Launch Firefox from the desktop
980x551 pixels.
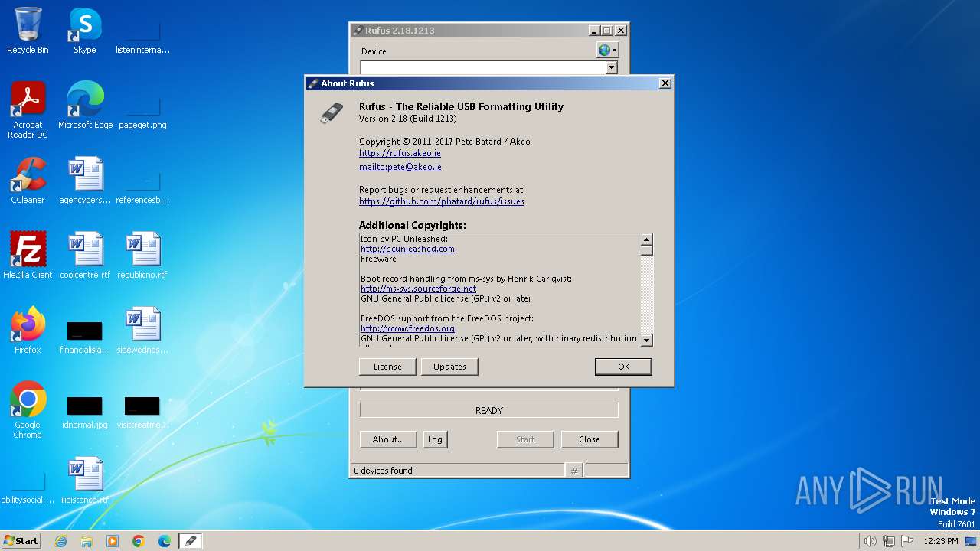[28, 331]
